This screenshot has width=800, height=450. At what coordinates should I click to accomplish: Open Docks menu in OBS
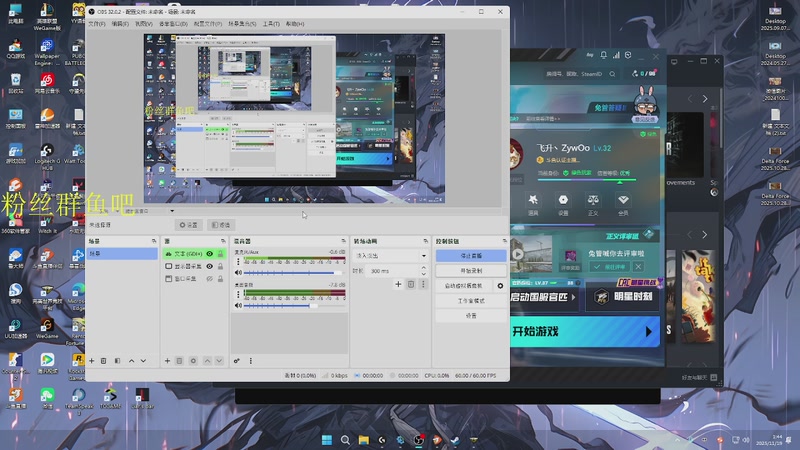tap(173, 24)
